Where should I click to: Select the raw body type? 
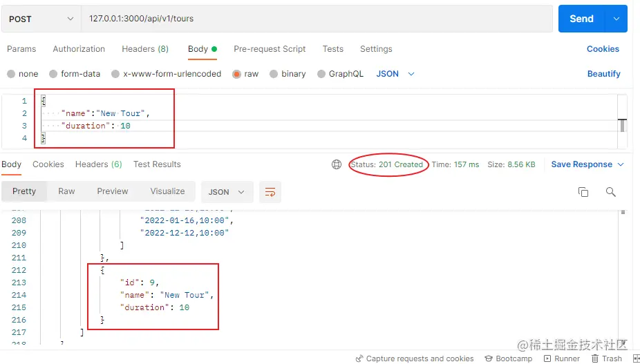pyautogui.click(x=245, y=74)
